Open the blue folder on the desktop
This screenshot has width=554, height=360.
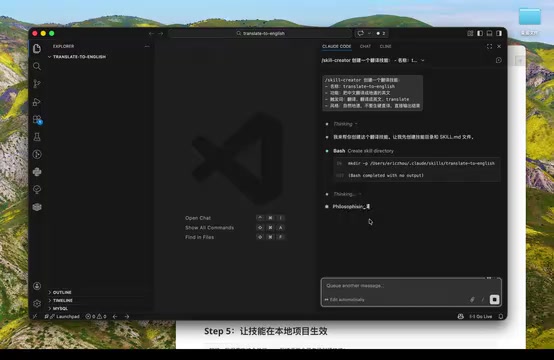point(529,17)
